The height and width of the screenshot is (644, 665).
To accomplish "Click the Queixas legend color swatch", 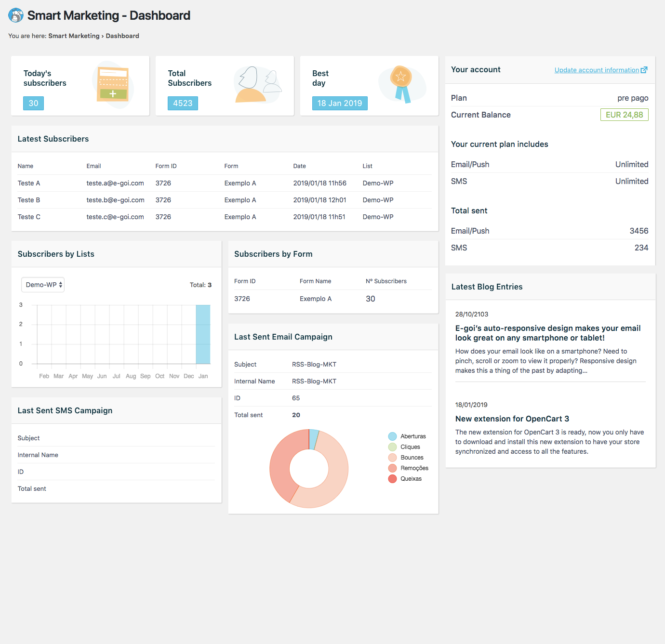I will pos(392,479).
